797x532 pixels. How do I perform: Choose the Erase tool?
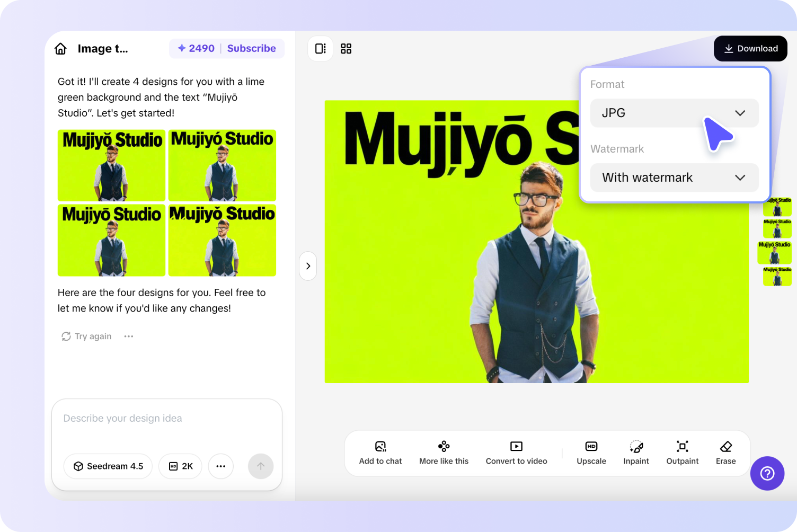coord(725,453)
